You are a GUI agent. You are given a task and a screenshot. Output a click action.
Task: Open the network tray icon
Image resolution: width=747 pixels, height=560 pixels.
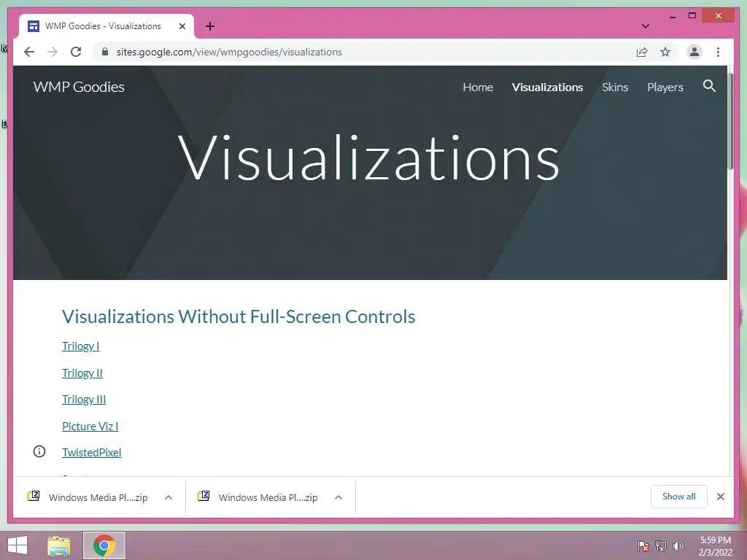pyautogui.click(x=661, y=545)
